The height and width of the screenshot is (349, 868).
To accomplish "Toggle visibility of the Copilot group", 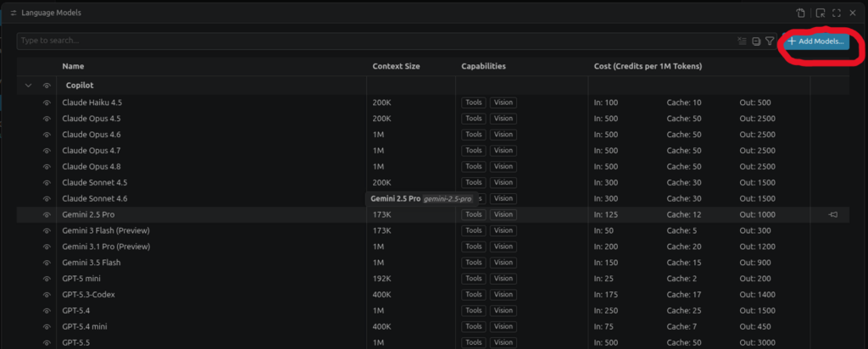I will click(x=47, y=86).
